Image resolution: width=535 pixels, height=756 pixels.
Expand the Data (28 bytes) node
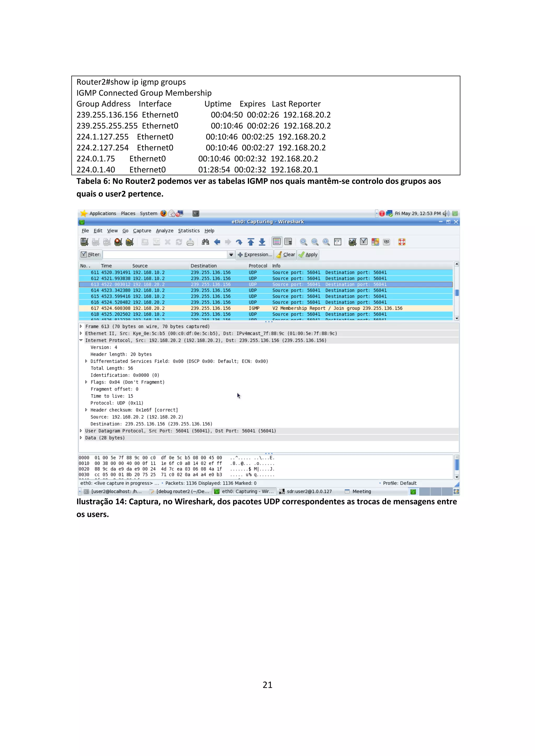[81, 438]
